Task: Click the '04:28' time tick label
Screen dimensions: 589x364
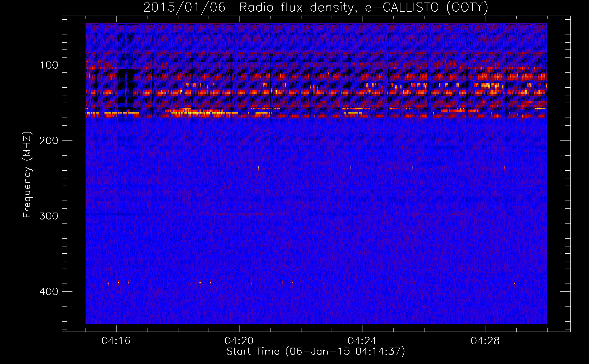Action: [x=485, y=341]
